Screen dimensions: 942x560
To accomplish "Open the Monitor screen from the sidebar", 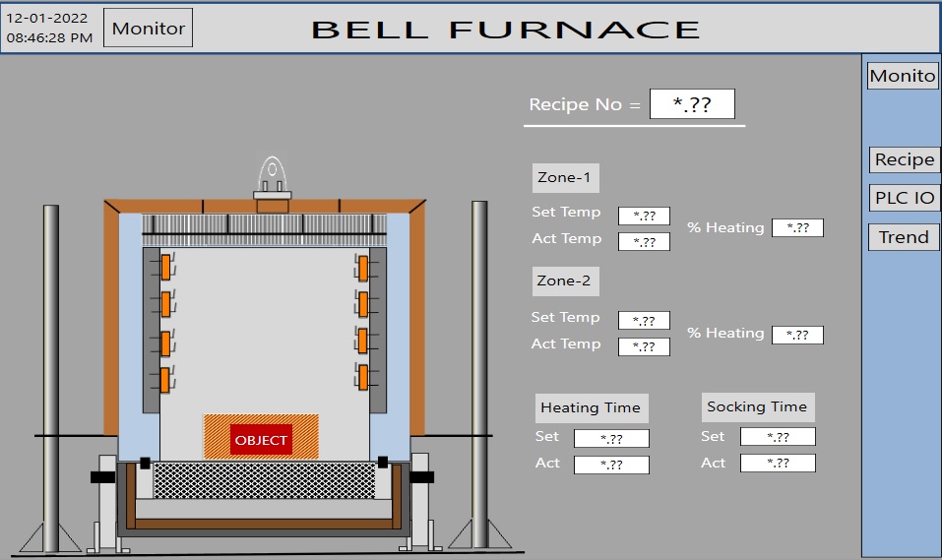I will click(x=903, y=76).
